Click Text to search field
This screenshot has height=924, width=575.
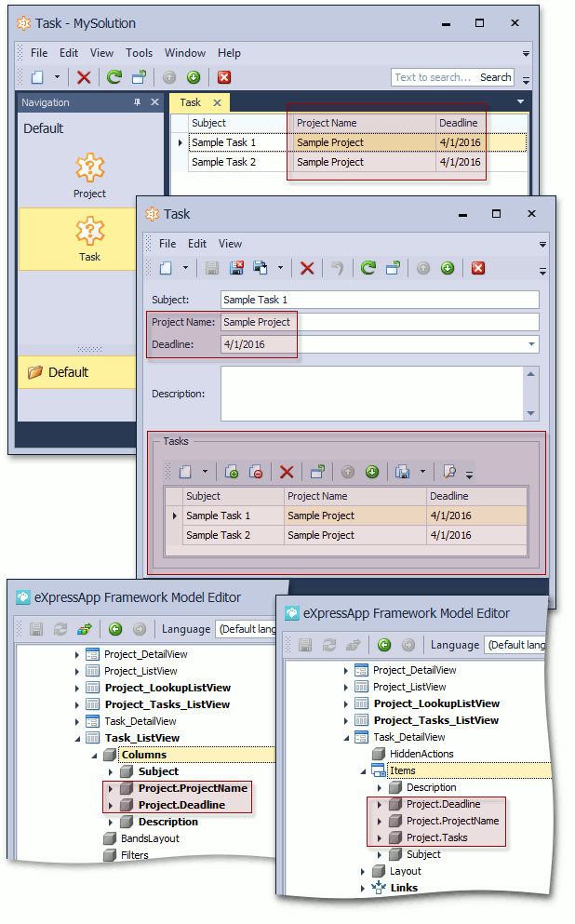click(x=434, y=77)
